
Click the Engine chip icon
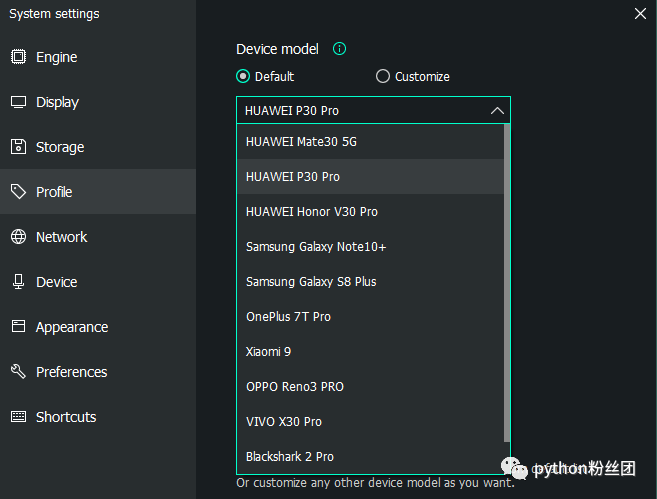pos(18,57)
